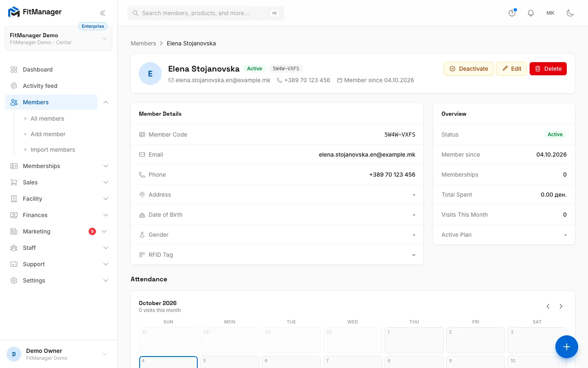Image resolution: width=588 pixels, height=368 pixels.
Task: Go to next month in attendance calendar
Action: (x=561, y=306)
